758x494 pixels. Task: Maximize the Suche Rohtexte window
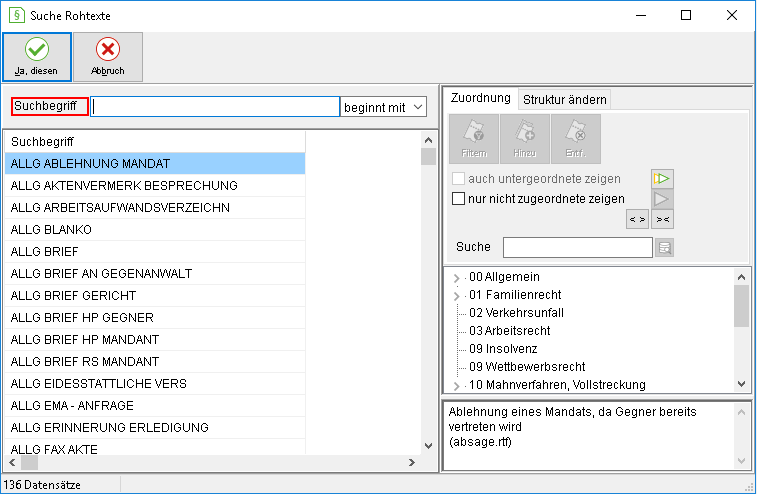685,15
